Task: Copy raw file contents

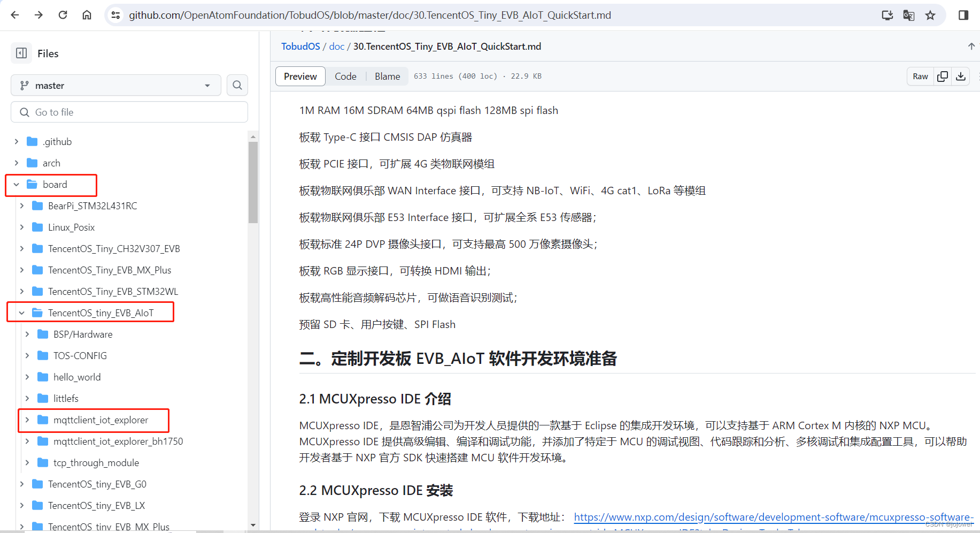Action: pyautogui.click(x=943, y=77)
